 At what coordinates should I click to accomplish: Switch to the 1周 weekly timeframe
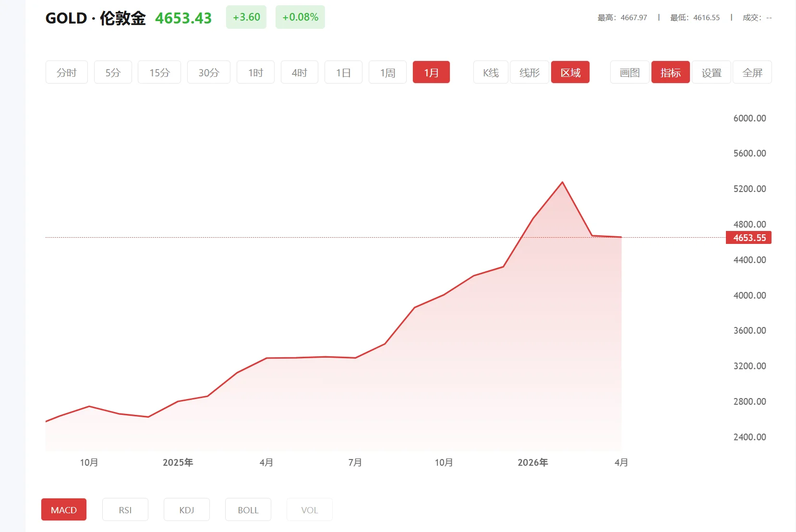point(387,72)
